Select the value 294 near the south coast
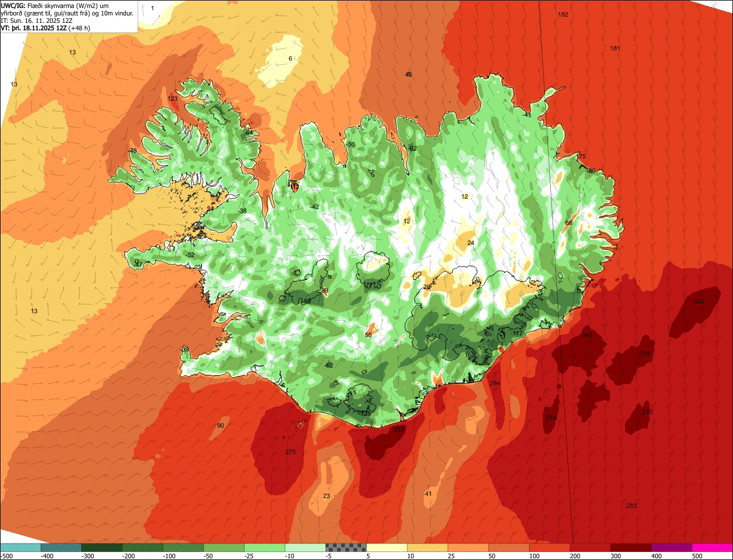The height and width of the screenshot is (560, 733). [x=495, y=383]
